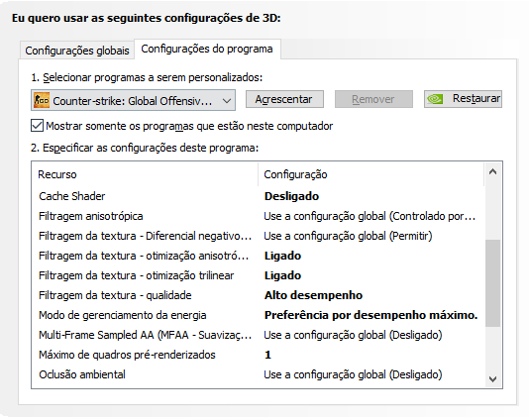Open Cache Shader setting showing Desligado
529x420 pixels.
291,196
